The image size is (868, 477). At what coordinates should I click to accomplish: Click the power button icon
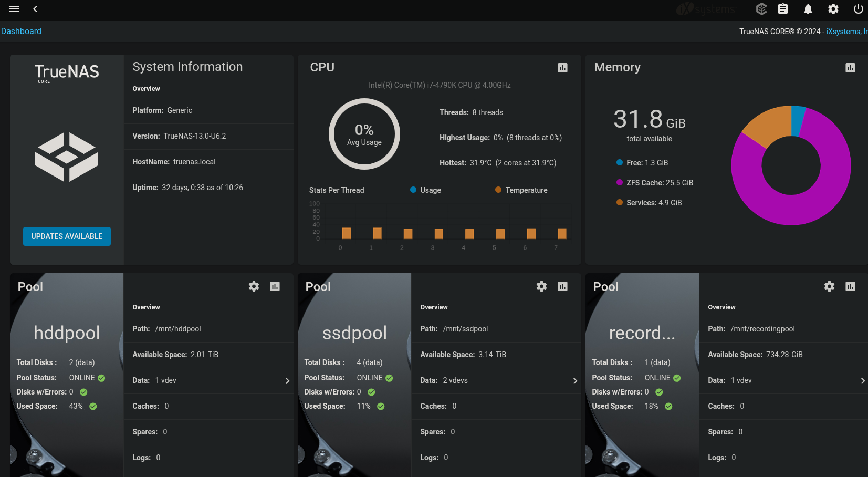[859, 9]
